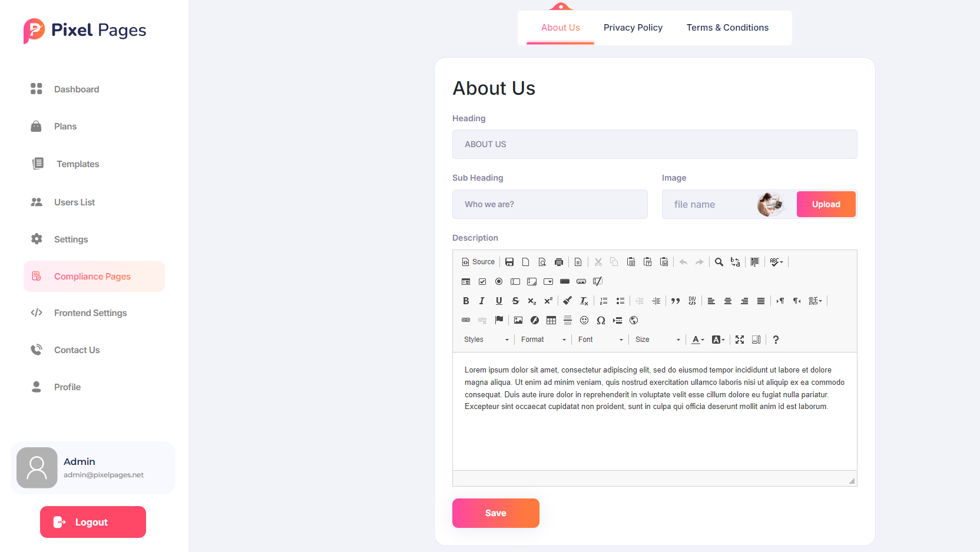Insert an image via editor toolbar icon
The image size is (980, 552).
click(x=518, y=320)
